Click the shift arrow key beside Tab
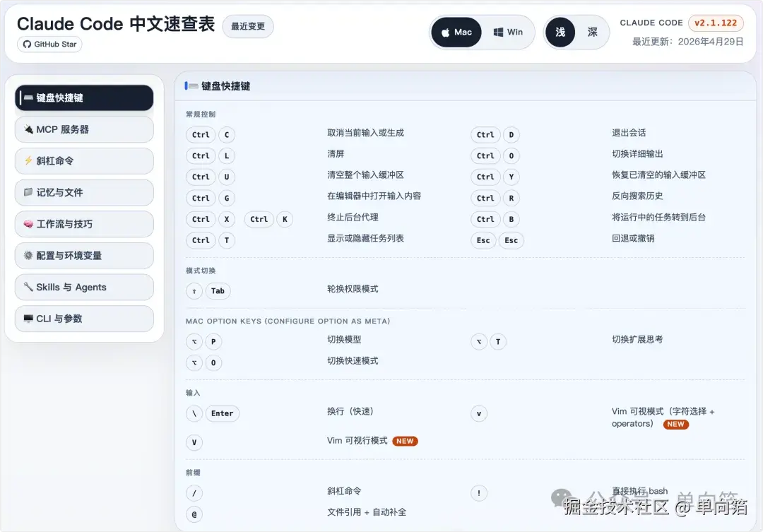The height and width of the screenshot is (532, 763). (x=194, y=291)
